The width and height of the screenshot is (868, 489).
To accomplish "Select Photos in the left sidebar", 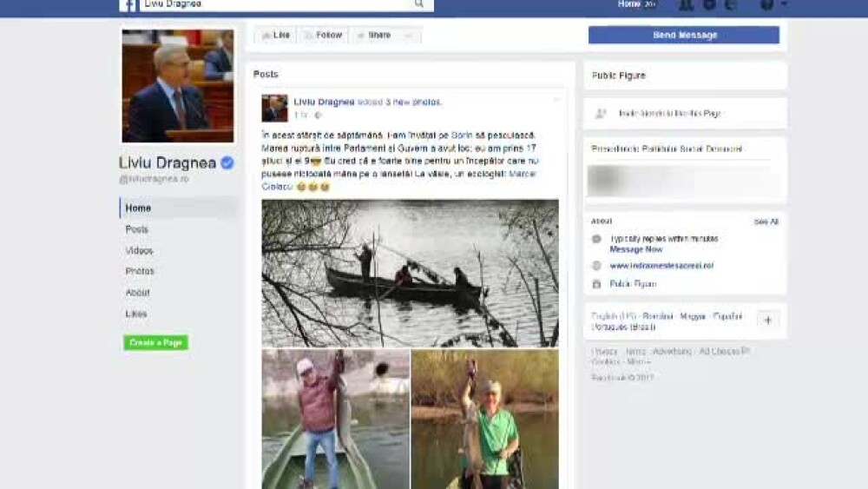I will coord(140,271).
